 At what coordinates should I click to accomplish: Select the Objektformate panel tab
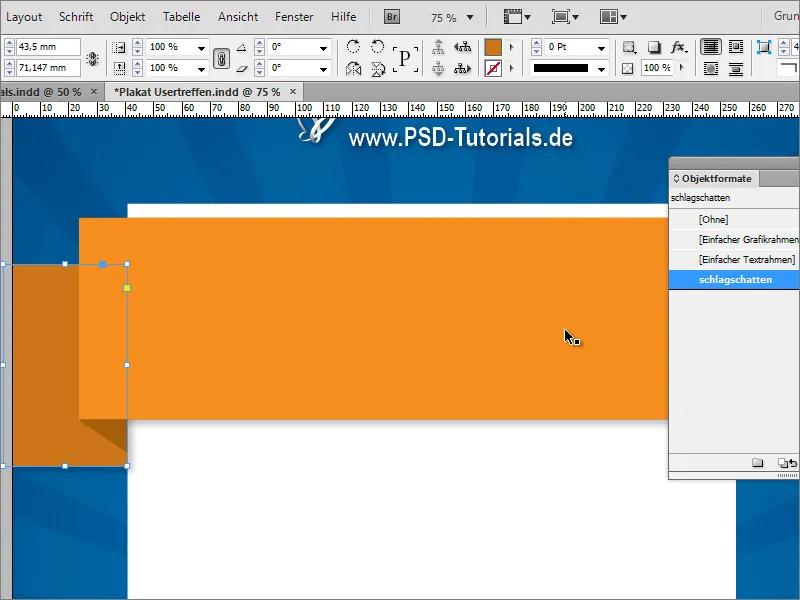713,179
